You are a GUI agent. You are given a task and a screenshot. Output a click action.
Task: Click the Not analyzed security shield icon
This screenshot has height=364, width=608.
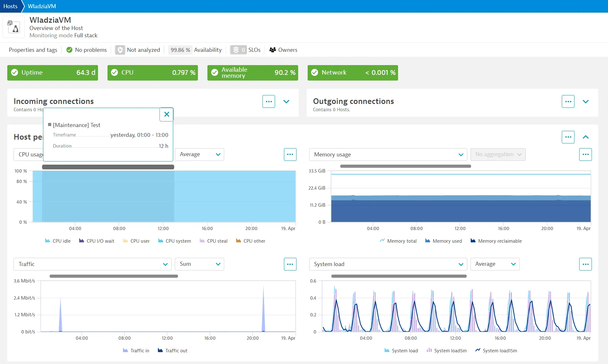pyautogui.click(x=120, y=50)
